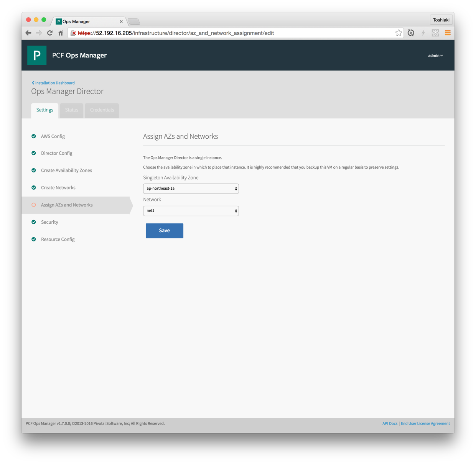Select Assign AZs and Networks section
476x464 pixels.
pyautogui.click(x=67, y=205)
